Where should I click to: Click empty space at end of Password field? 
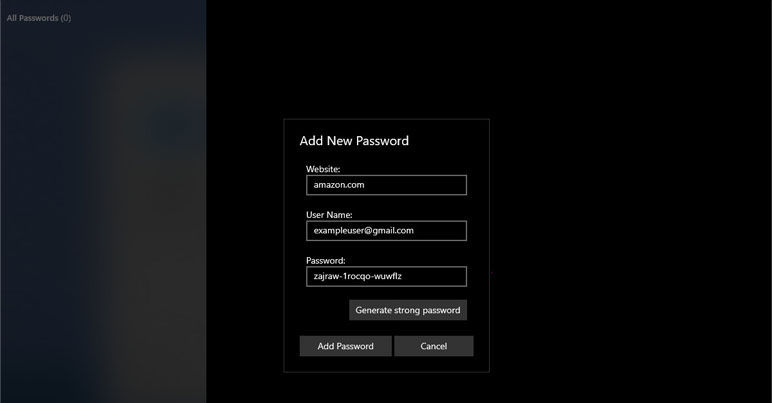click(x=433, y=277)
